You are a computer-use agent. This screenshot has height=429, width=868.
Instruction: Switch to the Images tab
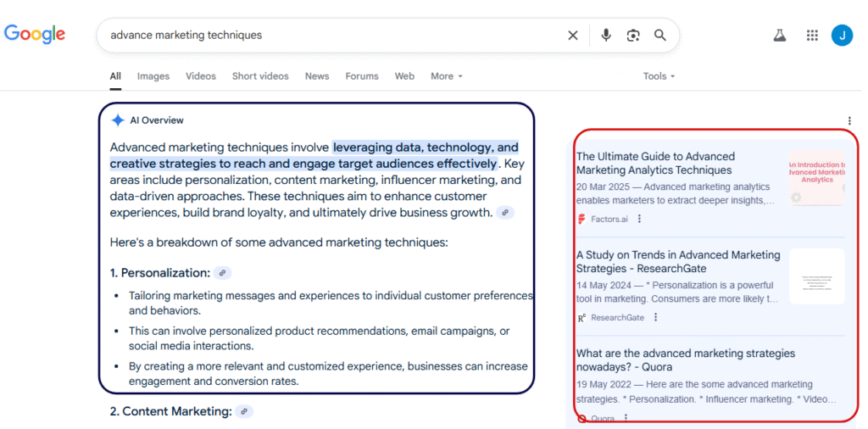point(153,76)
